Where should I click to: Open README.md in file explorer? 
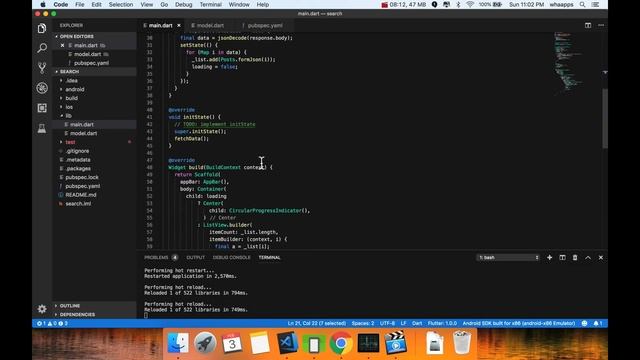(x=80, y=195)
